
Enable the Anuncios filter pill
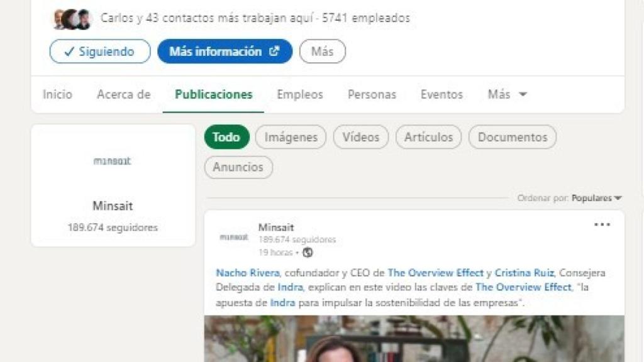pyautogui.click(x=238, y=167)
